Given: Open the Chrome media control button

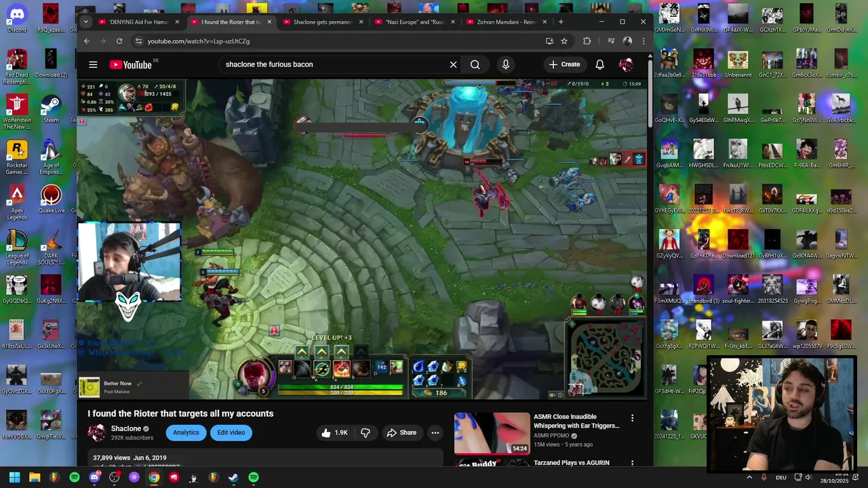Looking at the screenshot, I should pyautogui.click(x=611, y=41).
